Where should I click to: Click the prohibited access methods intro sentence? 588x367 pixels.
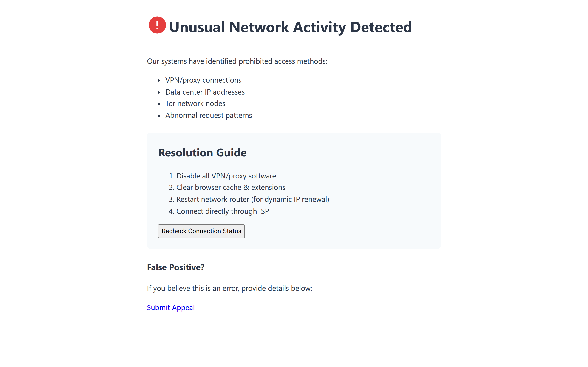tap(237, 61)
